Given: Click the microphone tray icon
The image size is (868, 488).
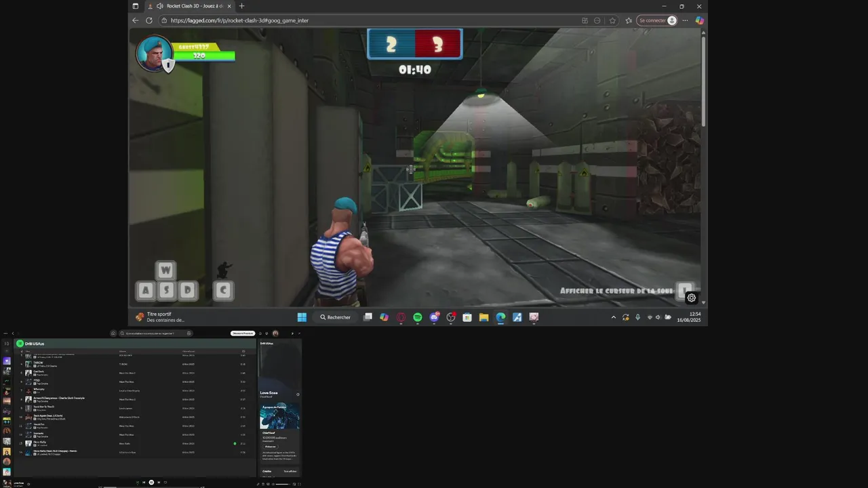Looking at the screenshot, I should click(x=637, y=317).
